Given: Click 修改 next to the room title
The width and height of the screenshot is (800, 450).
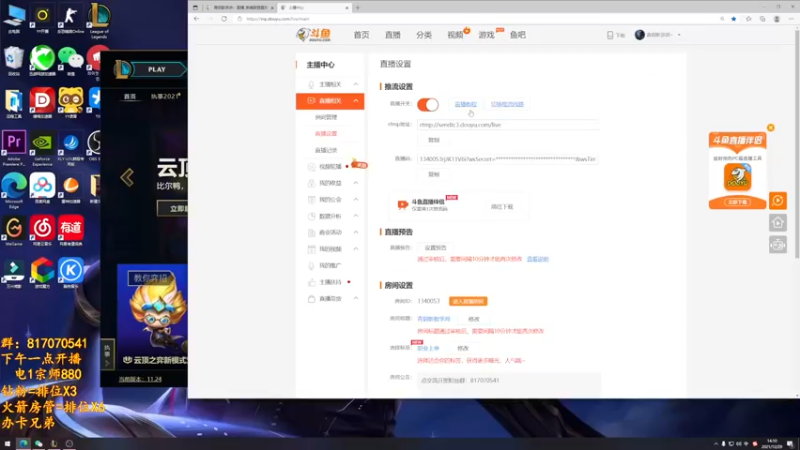Looking at the screenshot, I should click(x=474, y=319).
